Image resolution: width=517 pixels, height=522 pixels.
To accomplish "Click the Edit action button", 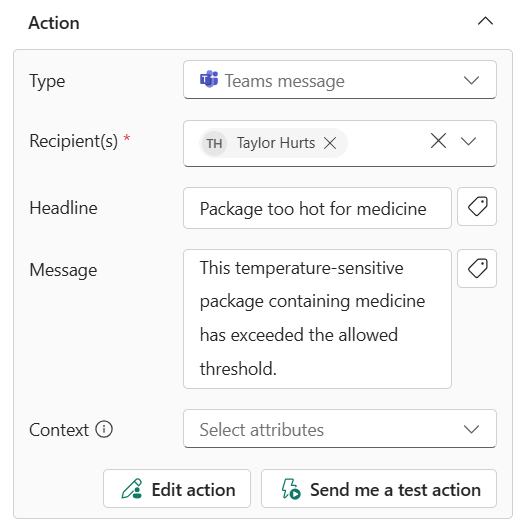I will [177, 489].
